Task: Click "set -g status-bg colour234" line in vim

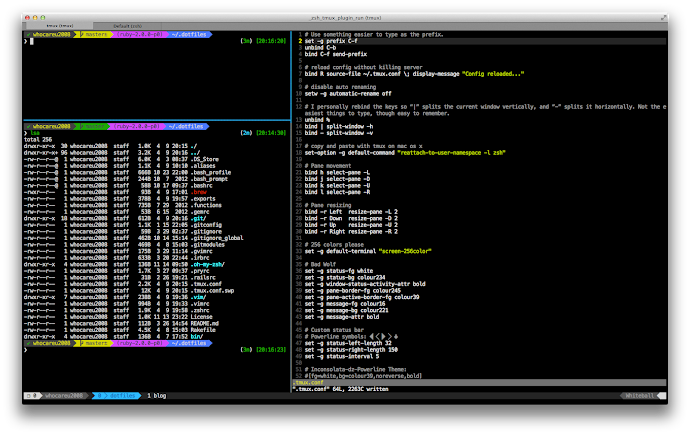Action: (345, 278)
